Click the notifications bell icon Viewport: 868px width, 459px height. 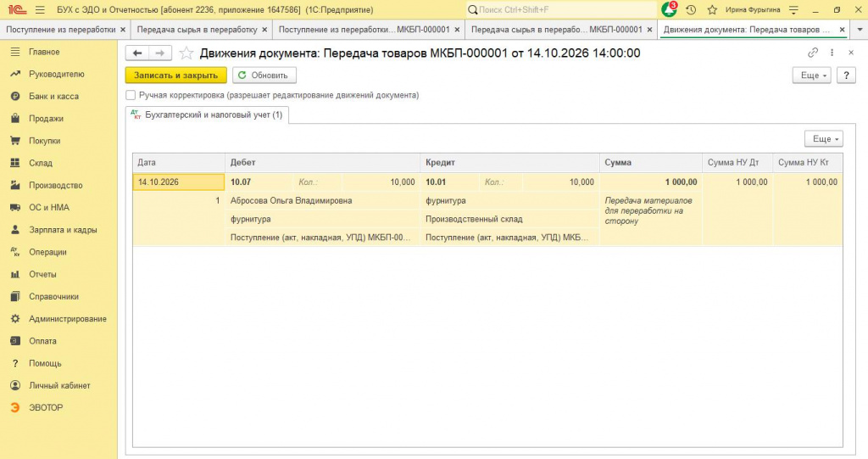670,9
